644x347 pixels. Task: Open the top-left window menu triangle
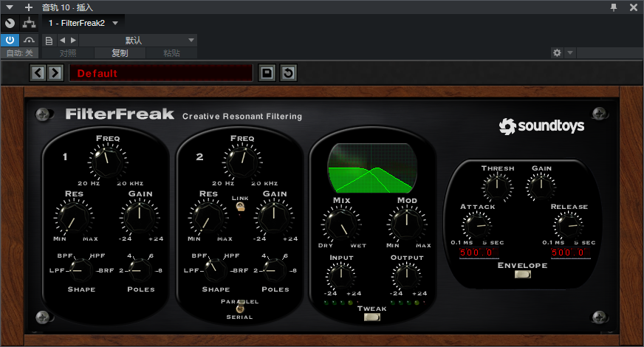tap(10, 7)
